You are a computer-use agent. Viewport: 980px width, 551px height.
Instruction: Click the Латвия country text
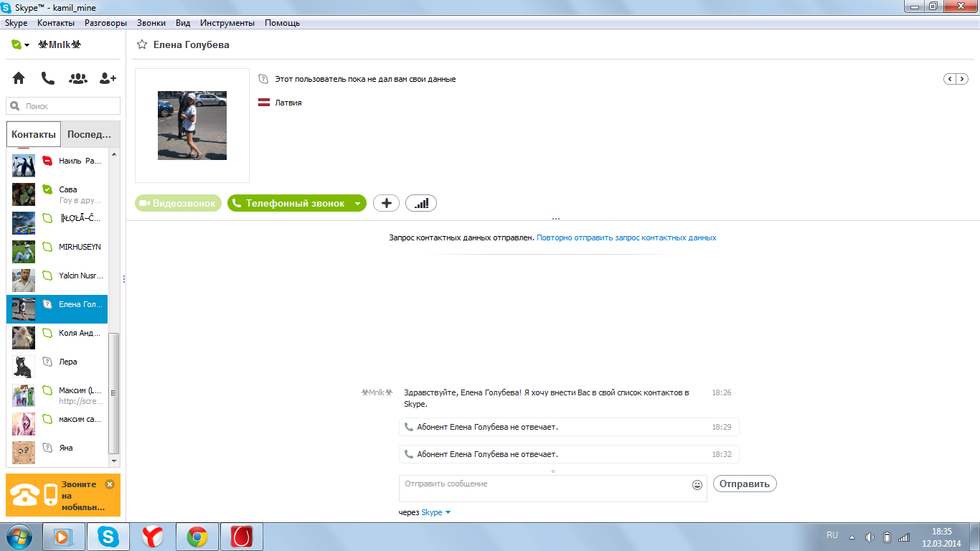point(288,103)
